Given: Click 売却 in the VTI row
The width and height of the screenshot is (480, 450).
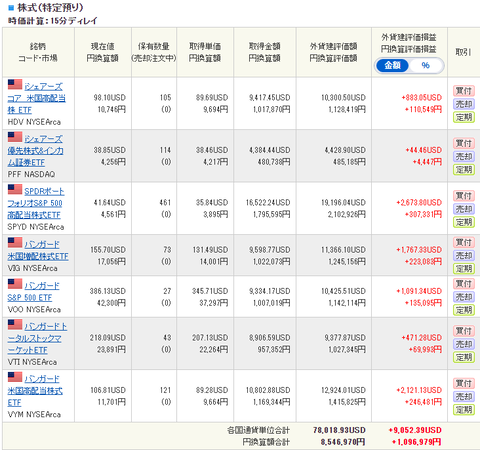Looking at the screenshot, I should (x=463, y=344).
